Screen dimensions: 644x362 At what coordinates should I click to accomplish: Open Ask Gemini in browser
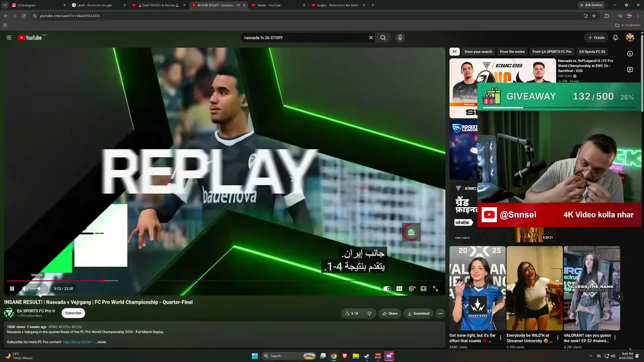[591, 5]
